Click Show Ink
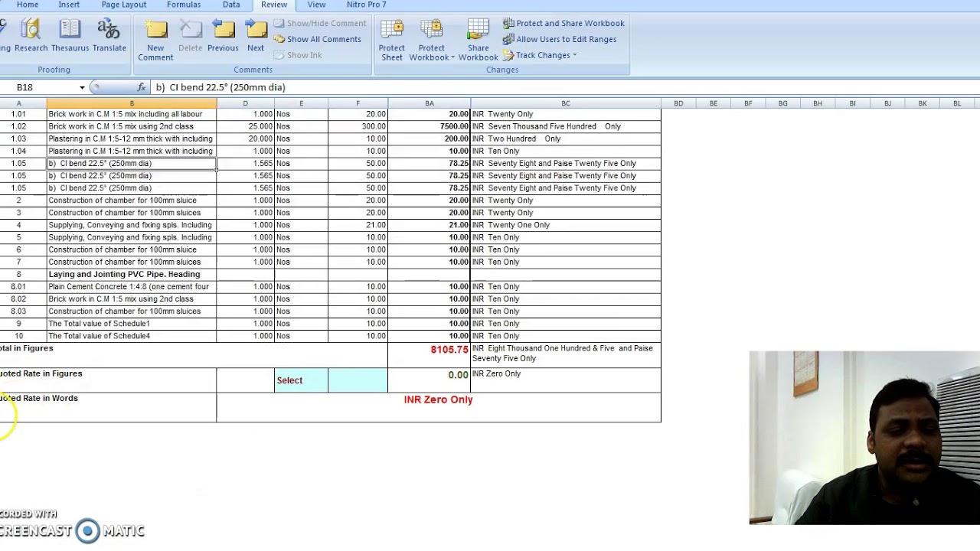Image resolution: width=980 pixels, height=551 pixels. (298, 55)
